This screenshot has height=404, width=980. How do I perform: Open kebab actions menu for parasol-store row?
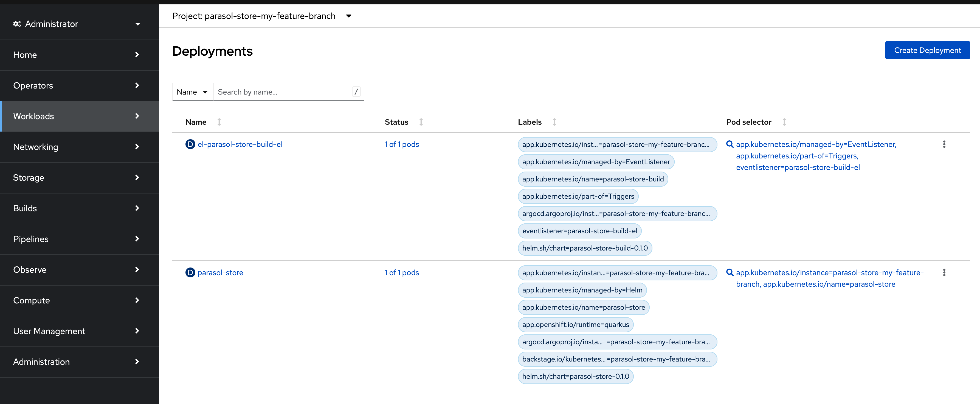click(944, 272)
